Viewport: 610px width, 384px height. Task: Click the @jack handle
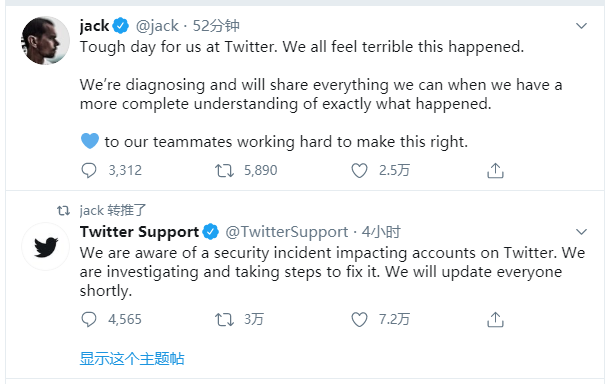pyautogui.click(x=157, y=26)
